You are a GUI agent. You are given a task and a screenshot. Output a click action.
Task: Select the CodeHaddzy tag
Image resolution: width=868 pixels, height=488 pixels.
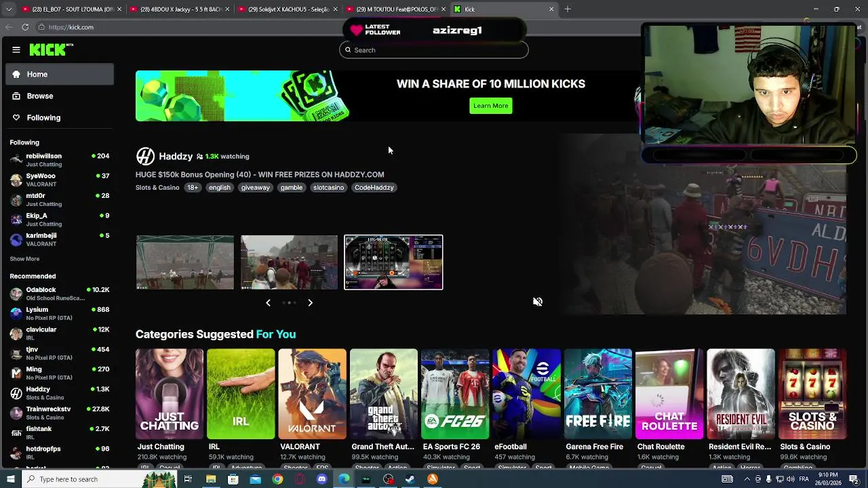point(374,188)
